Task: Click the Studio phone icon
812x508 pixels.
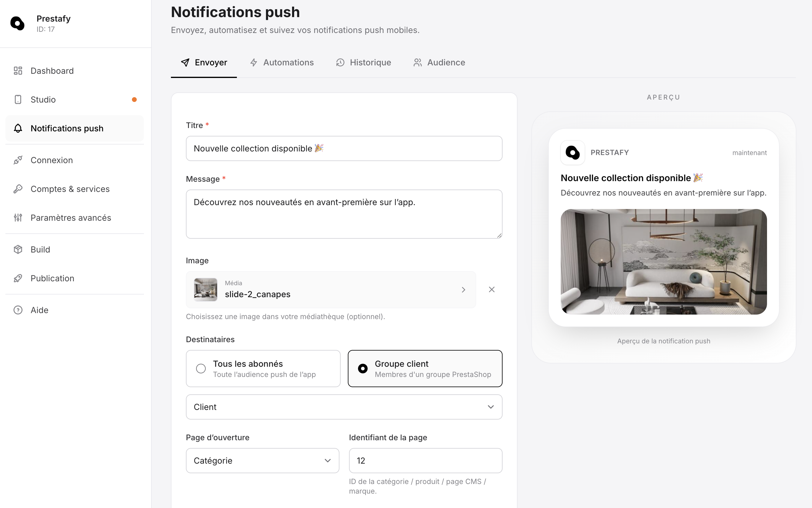Action: click(x=18, y=100)
